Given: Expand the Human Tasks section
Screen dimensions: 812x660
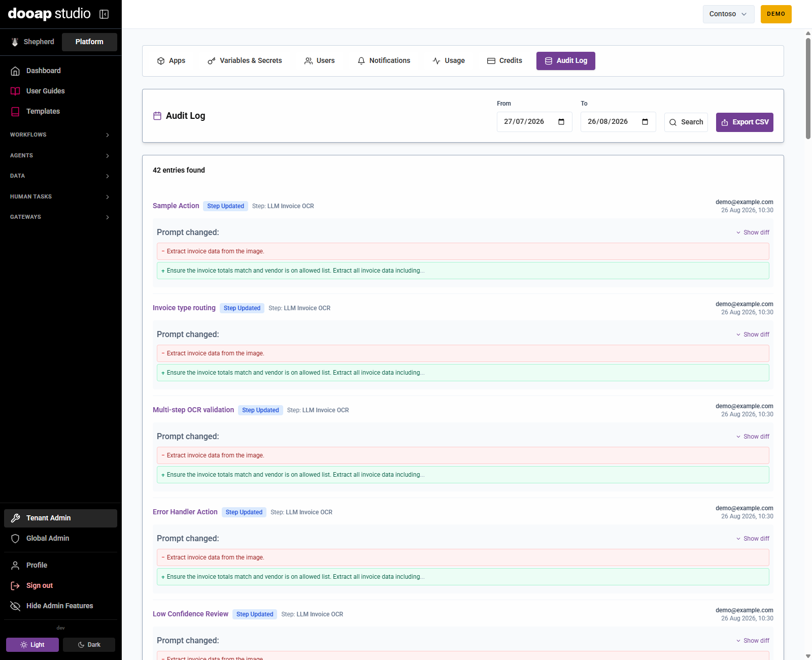Looking at the screenshot, I should coord(60,196).
